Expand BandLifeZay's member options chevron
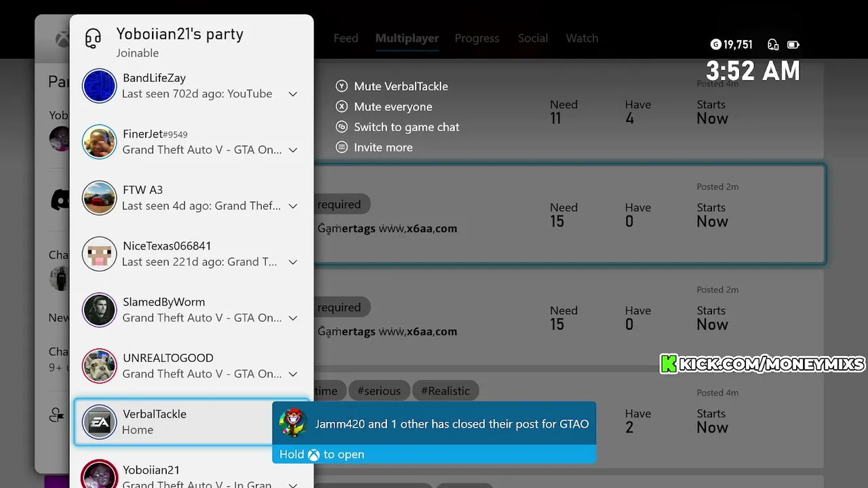The image size is (868, 488). (x=293, y=94)
